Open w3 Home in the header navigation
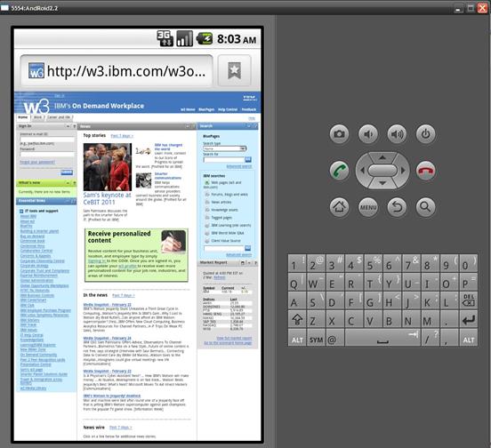491x448 pixels. tap(188, 109)
